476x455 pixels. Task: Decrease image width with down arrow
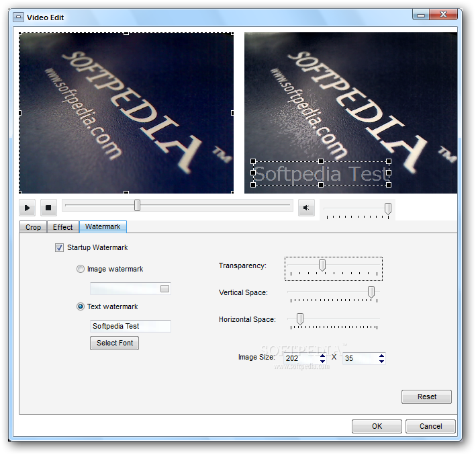click(x=322, y=361)
